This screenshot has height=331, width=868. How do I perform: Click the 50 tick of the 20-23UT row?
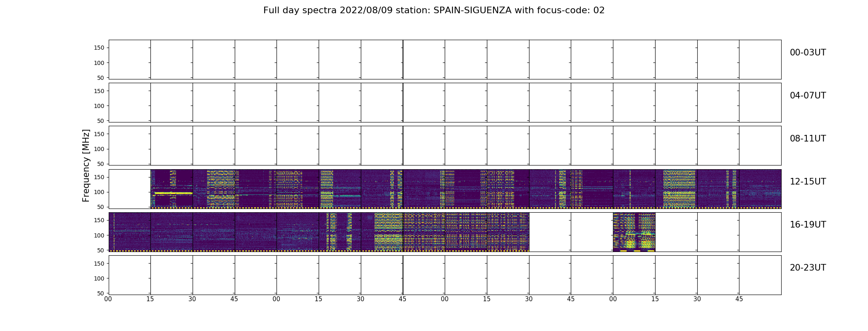(101, 293)
